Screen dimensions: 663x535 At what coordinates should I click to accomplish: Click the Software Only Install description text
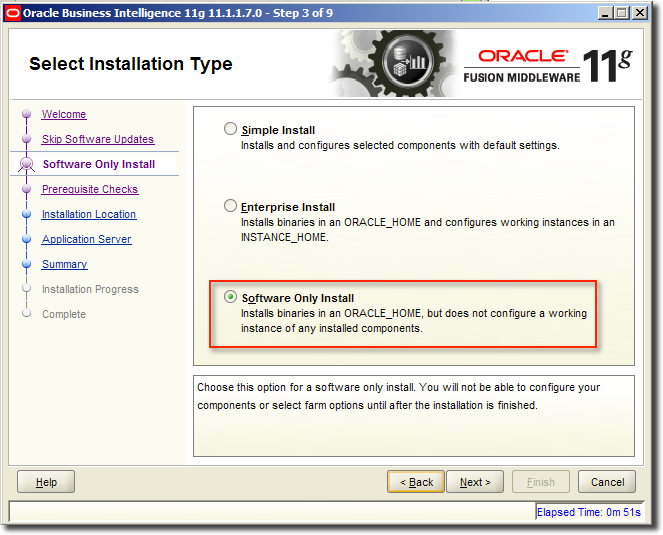[x=414, y=321]
